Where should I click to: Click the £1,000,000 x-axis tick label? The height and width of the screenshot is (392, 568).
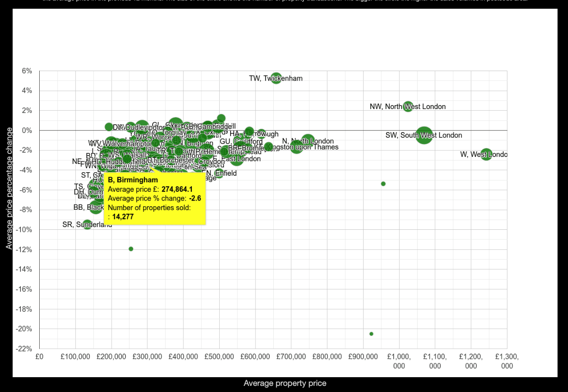point(399,361)
